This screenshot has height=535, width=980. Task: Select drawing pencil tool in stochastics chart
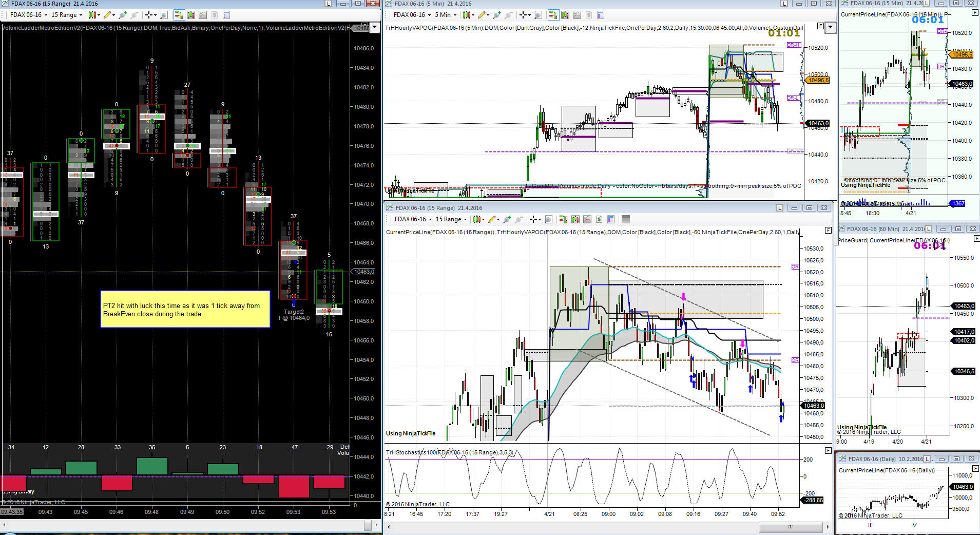pyautogui.click(x=492, y=219)
